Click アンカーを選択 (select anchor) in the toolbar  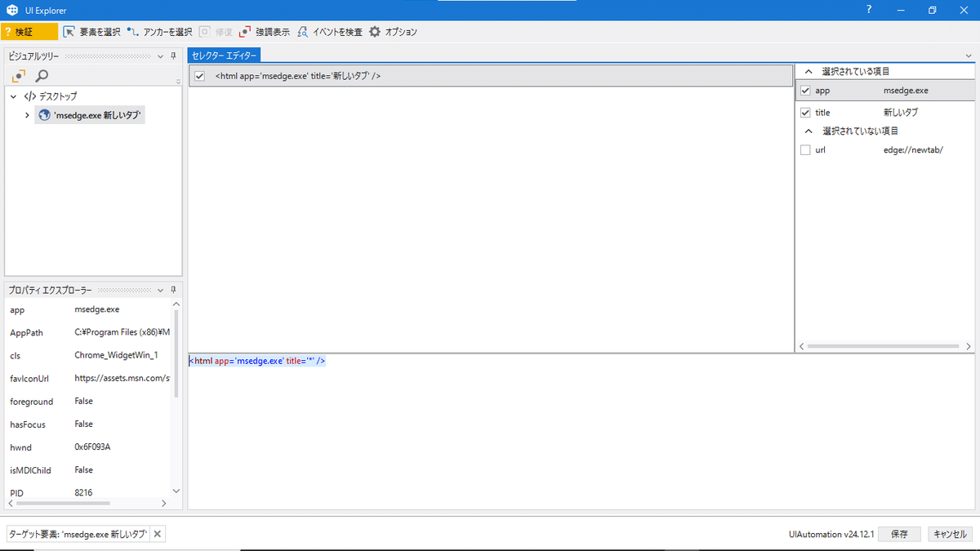click(x=159, y=32)
